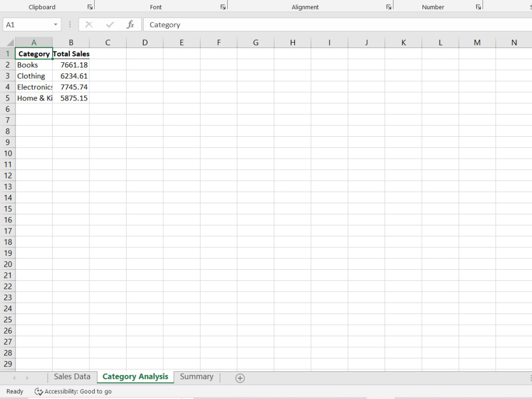
Task: Select row 29 header
Action: click(x=7, y=364)
